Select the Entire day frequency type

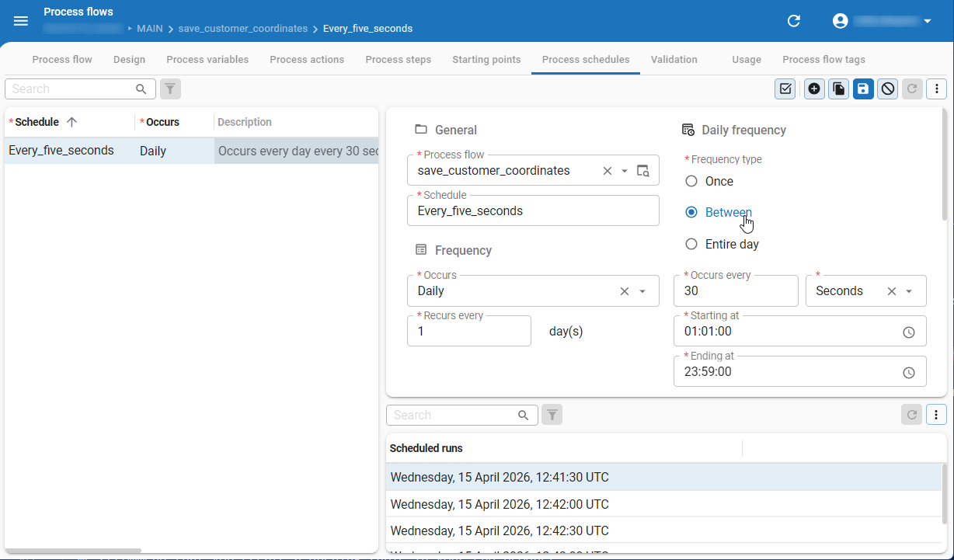pos(691,244)
